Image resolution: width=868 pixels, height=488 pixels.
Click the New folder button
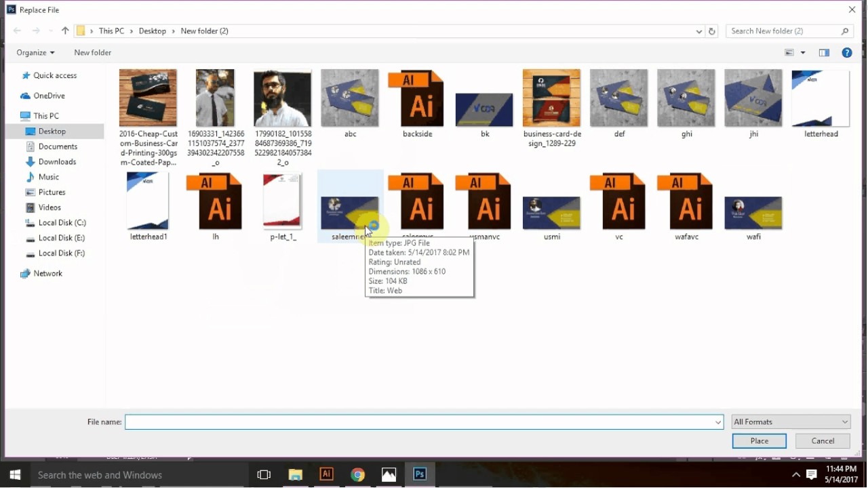click(93, 53)
